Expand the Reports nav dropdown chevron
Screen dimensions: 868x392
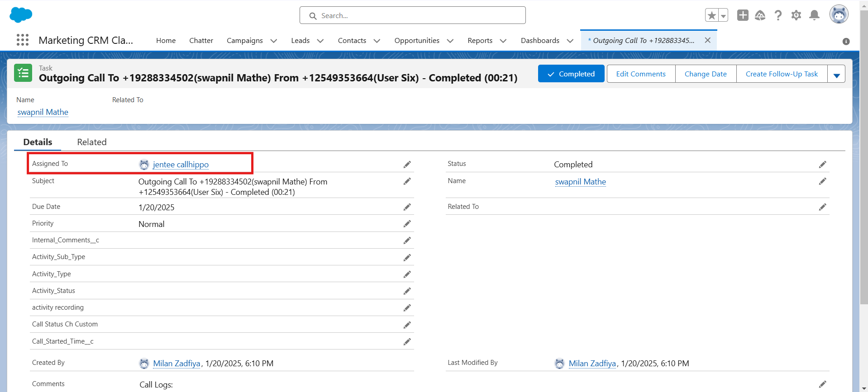click(x=503, y=41)
